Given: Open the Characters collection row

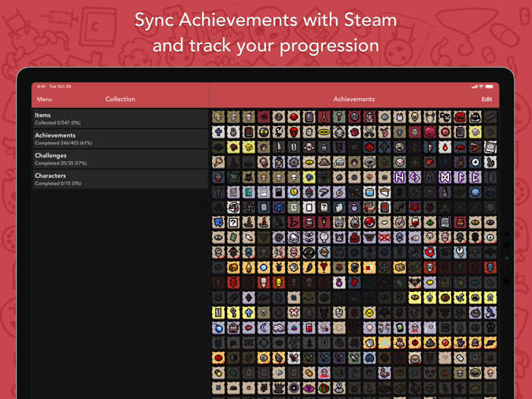Looking at the screenshot, I should [x=120, y=179].
